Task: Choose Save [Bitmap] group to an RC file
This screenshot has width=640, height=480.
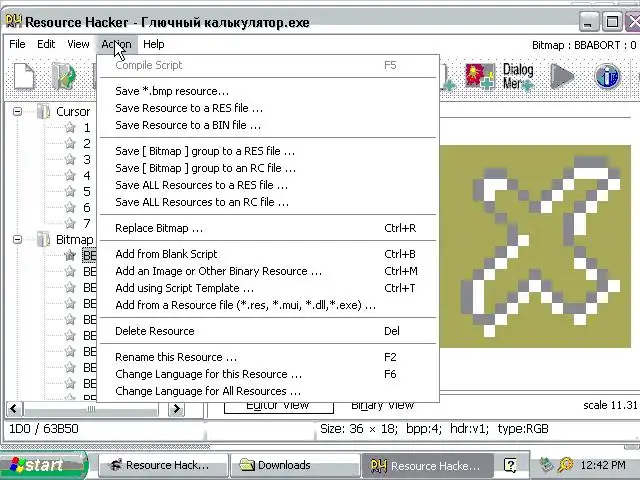Action: pos(268,168)
